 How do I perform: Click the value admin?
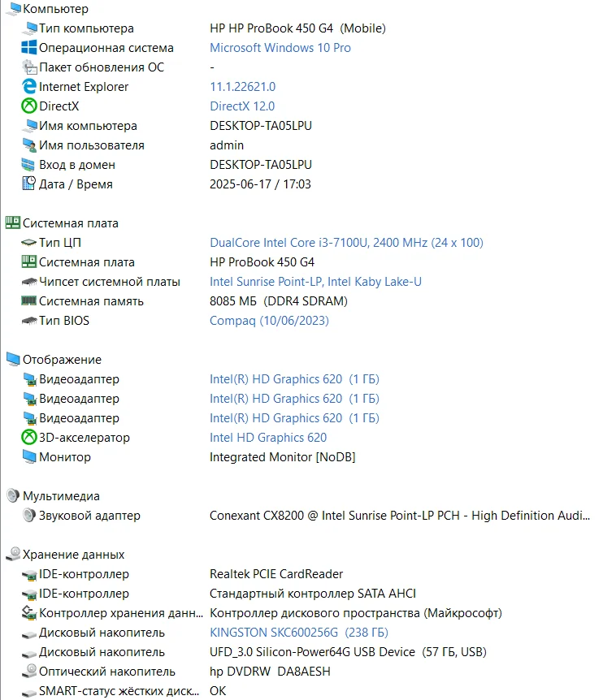pyautogui.click(x=227, y=145)
